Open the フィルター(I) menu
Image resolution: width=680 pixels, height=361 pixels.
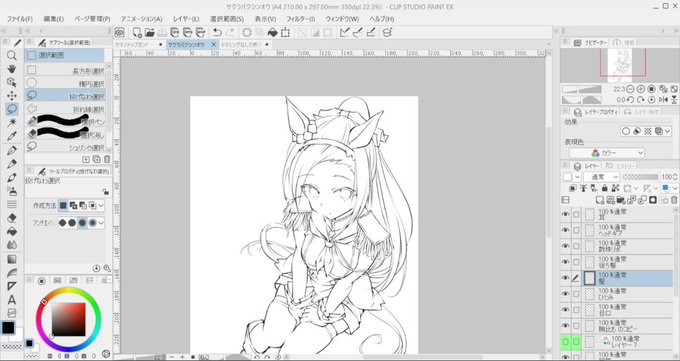301,19
